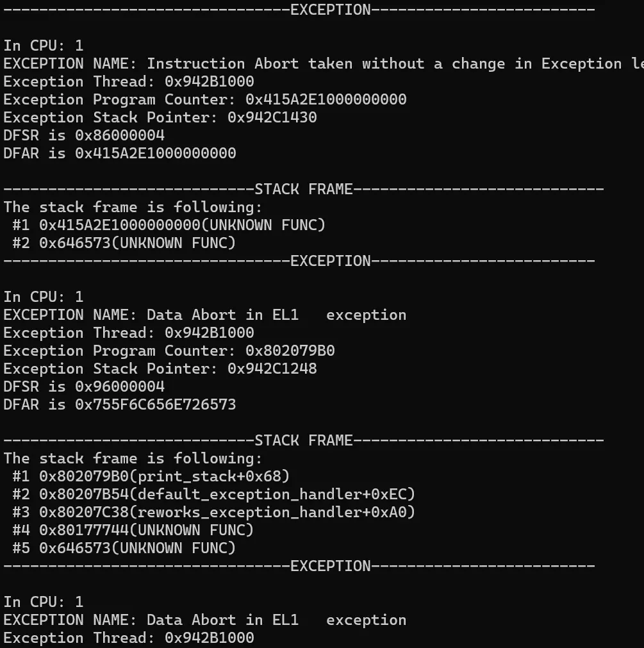Click the Instruction Abort exception name text
The image size is (644, 648).
pos(384,63)
